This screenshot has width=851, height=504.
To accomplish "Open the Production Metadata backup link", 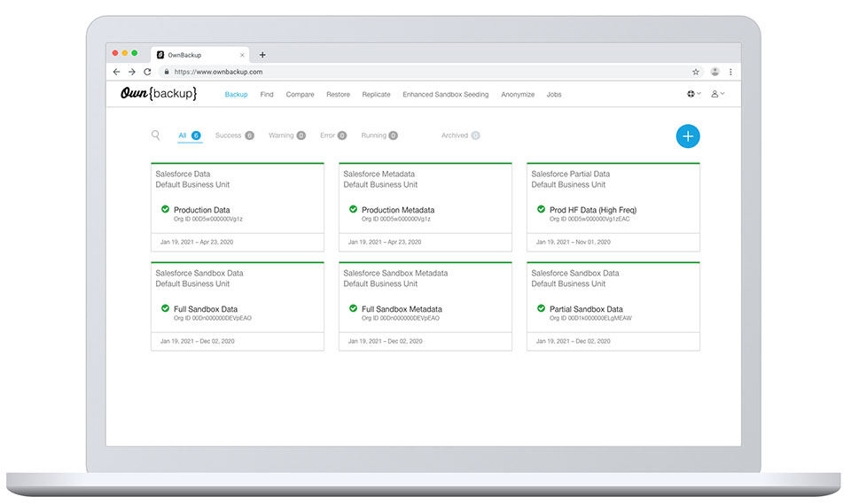I will pos(398,210).
